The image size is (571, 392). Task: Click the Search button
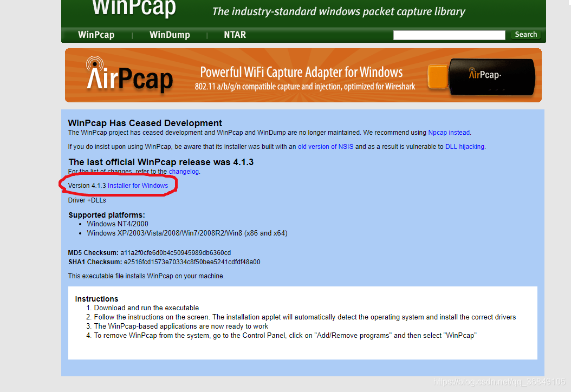click(526, 35)
